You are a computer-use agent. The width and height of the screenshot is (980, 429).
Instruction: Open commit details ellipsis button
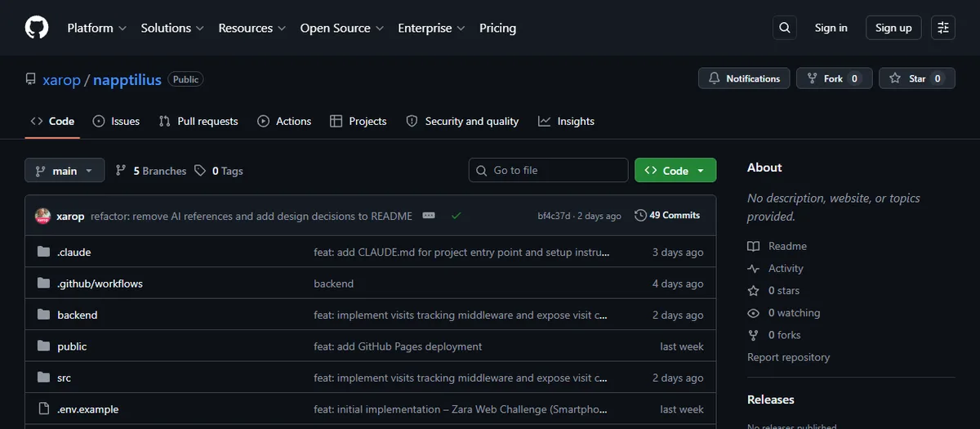point(429,216)
